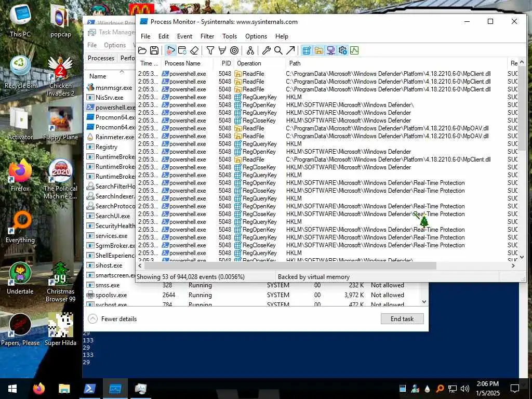Select SearchUI.exe row in Task Manager
The width and height of the screenshot is (532, 399).
pos(110,216)
